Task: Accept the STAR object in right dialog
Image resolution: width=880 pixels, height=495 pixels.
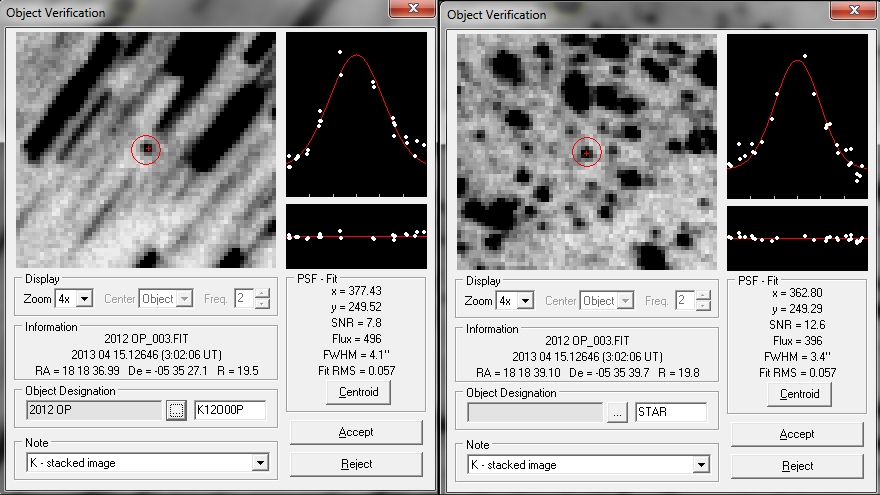Action: coord(797,434)
